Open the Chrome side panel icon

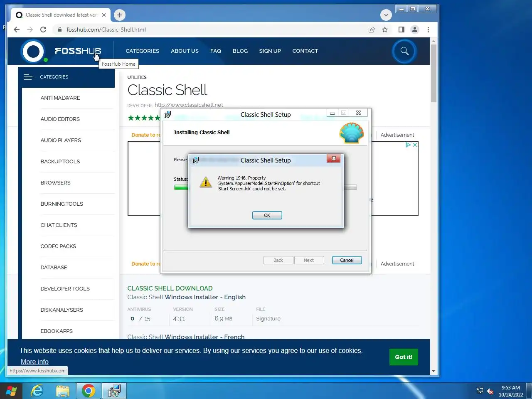401,30
